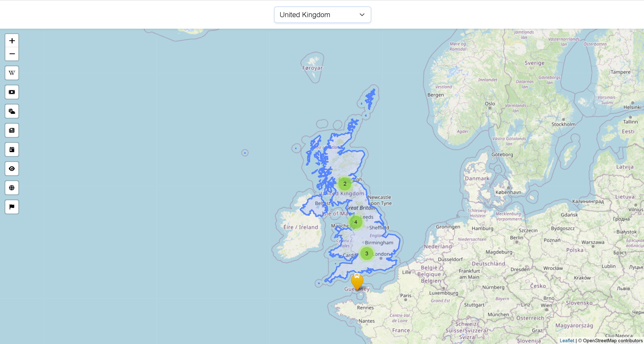Expand the cluster marker labeled 4 near Manchester
Viewport: 644px width, 344px height.
pos(356,222)
